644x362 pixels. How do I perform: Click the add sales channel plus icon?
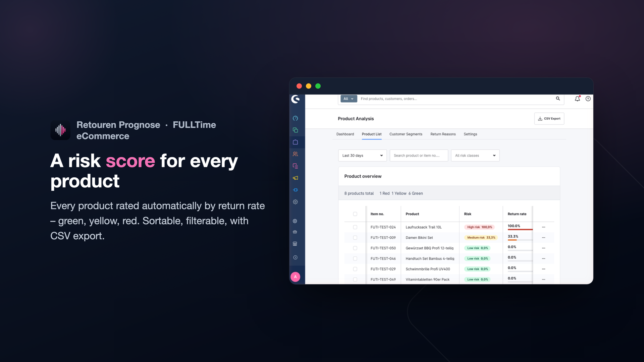(x=295, y=221)
